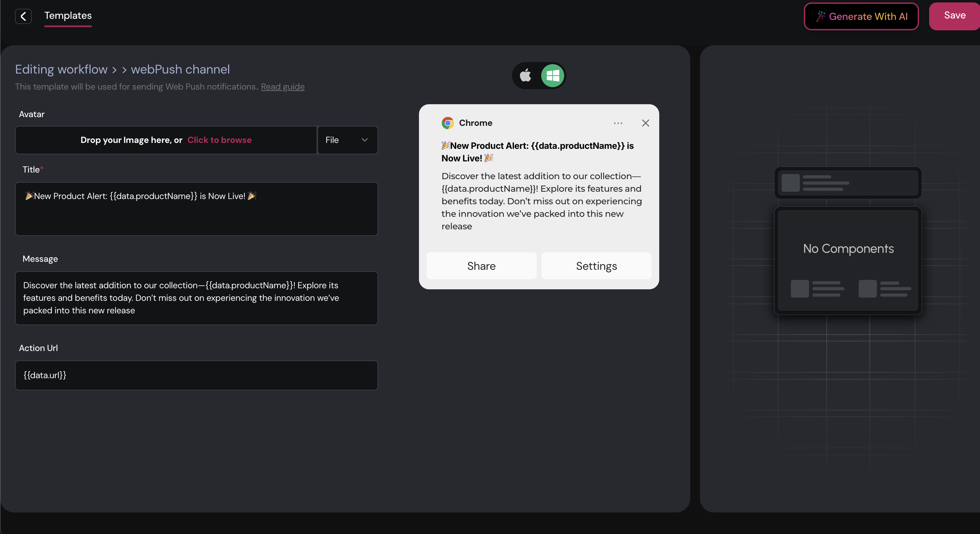The image size is (980, 534).
Task: Click the 'Chrome' label in preview
Action: pyautogui.click(x=475, y=123)
